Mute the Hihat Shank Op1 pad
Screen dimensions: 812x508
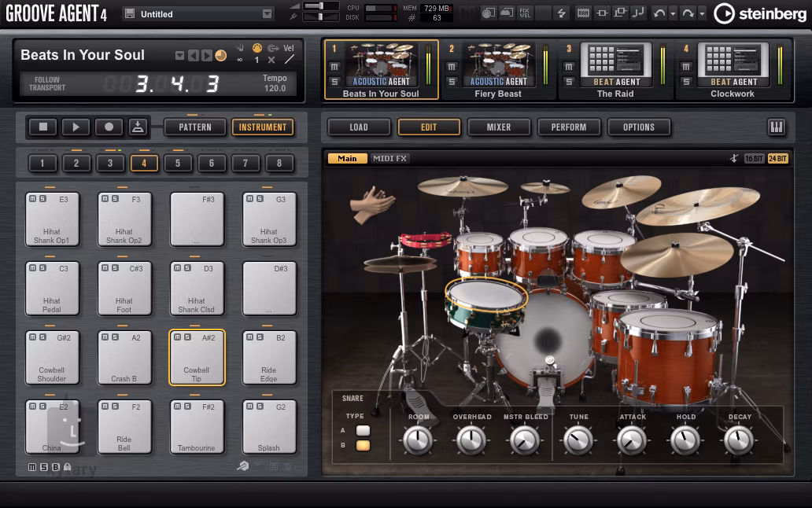(x=32, y=199)
